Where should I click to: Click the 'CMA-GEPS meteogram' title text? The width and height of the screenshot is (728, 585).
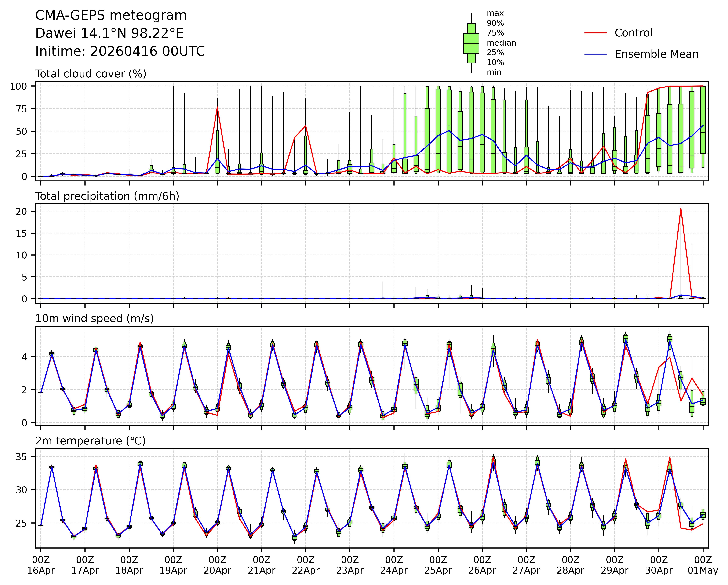(x=111, y=15)
